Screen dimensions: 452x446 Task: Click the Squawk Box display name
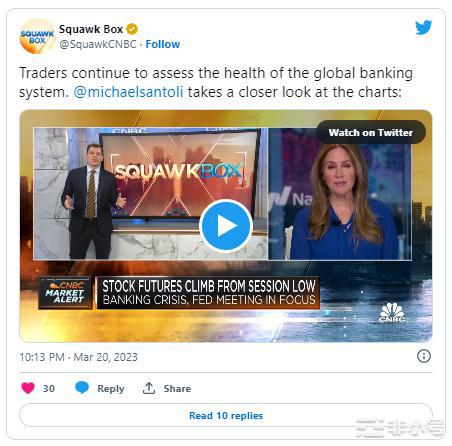[91, 29]
